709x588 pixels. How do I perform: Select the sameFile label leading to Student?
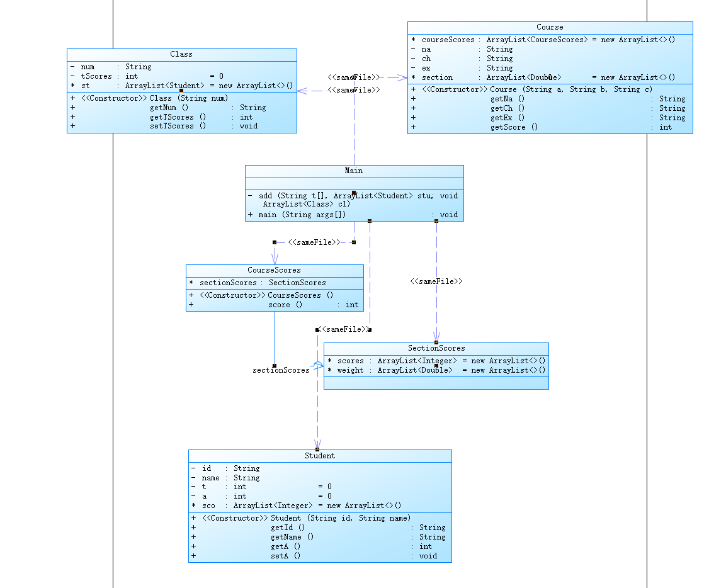[x=344, y=329]
